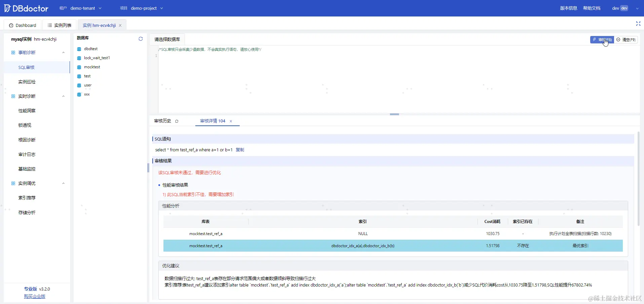Image resolution: width=644 pixels, height=304 pixels.
Task: Toggle fullscreen with the expand icon
Action: click(x=638, y=24)
